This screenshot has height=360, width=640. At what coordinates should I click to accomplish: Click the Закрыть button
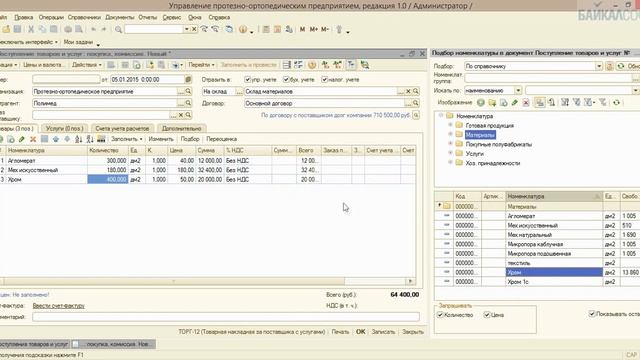(x=413, y=332)
